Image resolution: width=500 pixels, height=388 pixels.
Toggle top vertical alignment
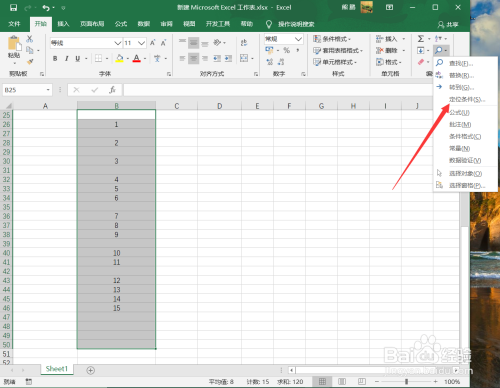(x=182, y=42)
